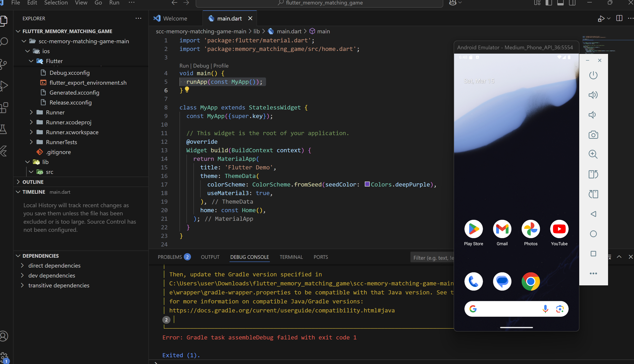Lower emulator volume
Image resolution: width=634 pixels, height=364 pixels.
coord(592,115)
